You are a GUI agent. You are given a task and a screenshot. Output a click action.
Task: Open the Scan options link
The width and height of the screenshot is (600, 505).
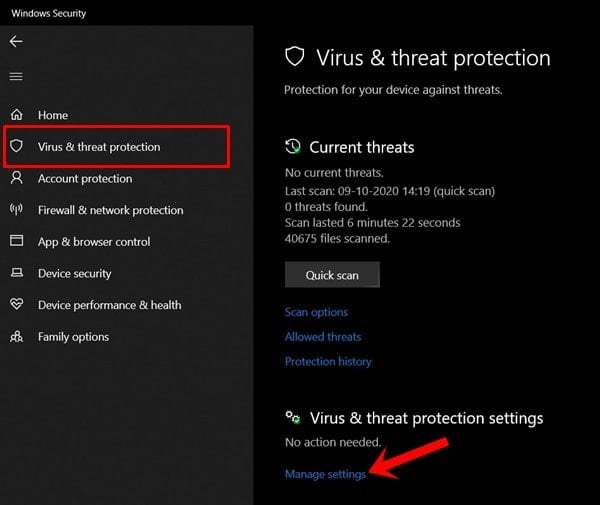pos(316,312)
